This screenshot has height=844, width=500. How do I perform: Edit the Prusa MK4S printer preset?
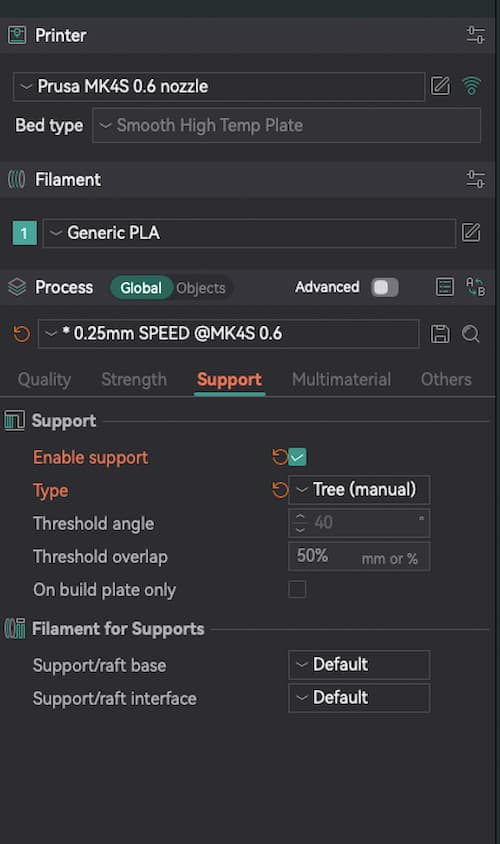point(440,86)
